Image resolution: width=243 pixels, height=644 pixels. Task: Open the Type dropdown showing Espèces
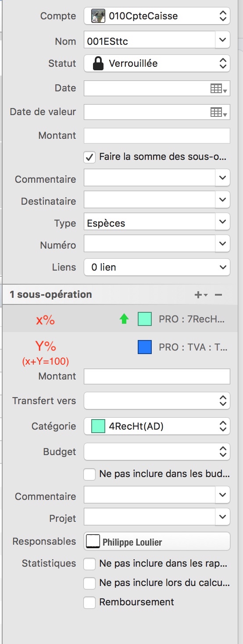157,223
